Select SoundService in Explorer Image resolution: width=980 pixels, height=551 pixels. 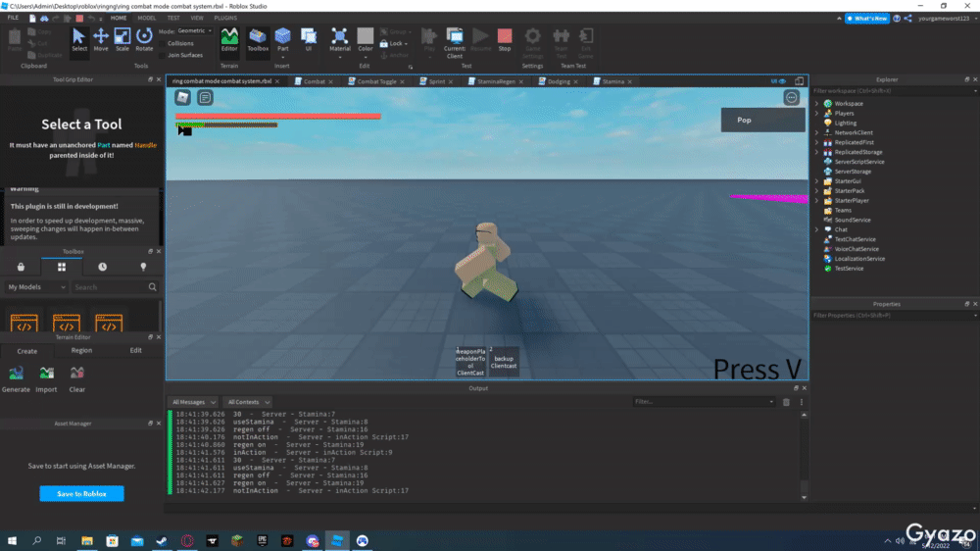[x=853, y=221]
